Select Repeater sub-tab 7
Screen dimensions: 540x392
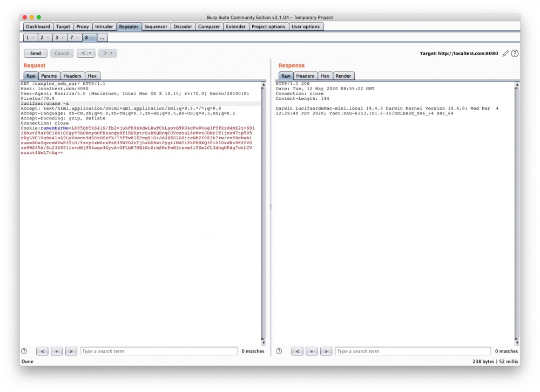tap(72, 38)
